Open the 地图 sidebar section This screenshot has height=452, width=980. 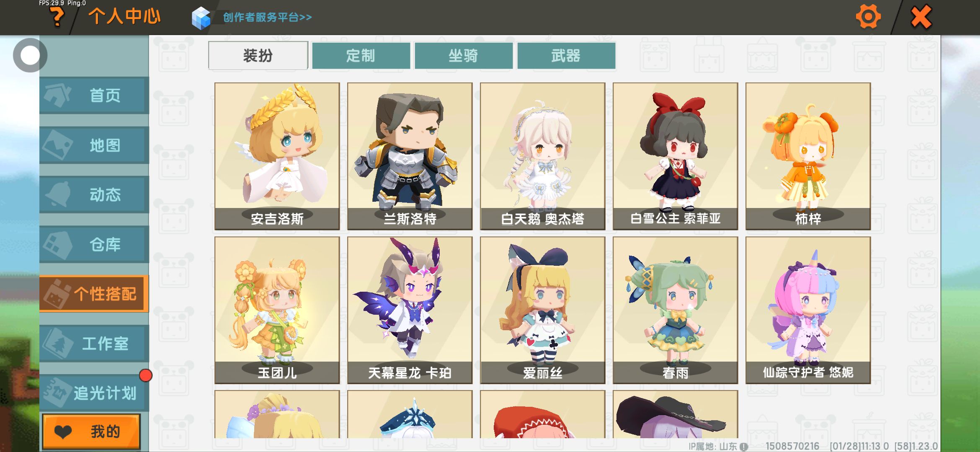tap(94, 145)
